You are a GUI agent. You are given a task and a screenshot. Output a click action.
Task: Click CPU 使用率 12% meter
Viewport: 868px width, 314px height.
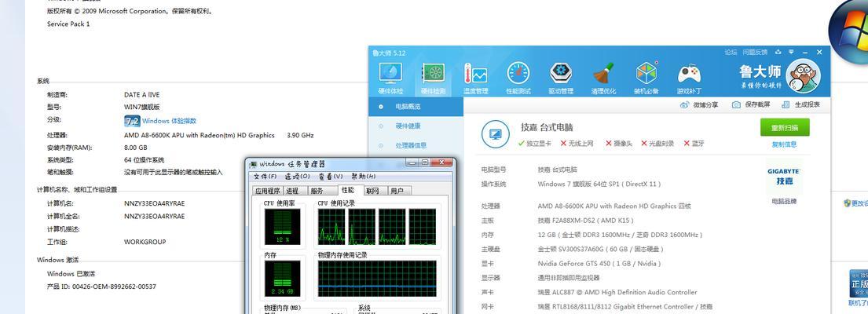pyautogui.click(x=282, y=227)
